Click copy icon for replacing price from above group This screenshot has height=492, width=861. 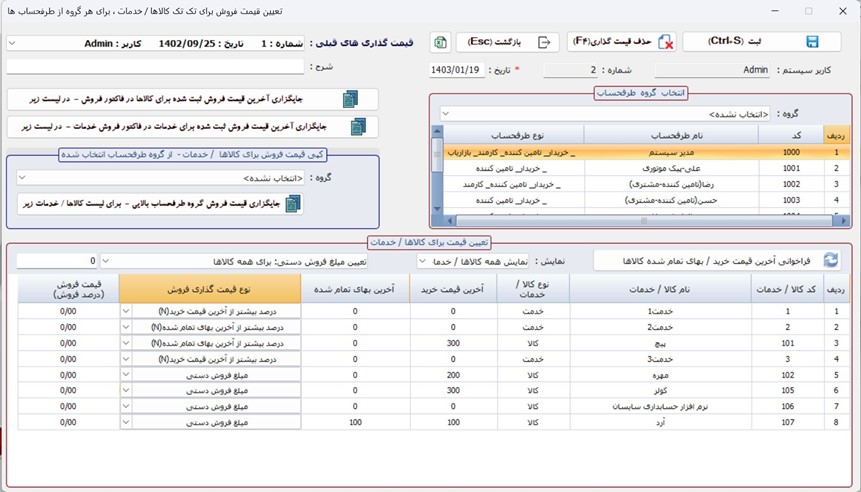pyautogui.click(x=293, y=203)
